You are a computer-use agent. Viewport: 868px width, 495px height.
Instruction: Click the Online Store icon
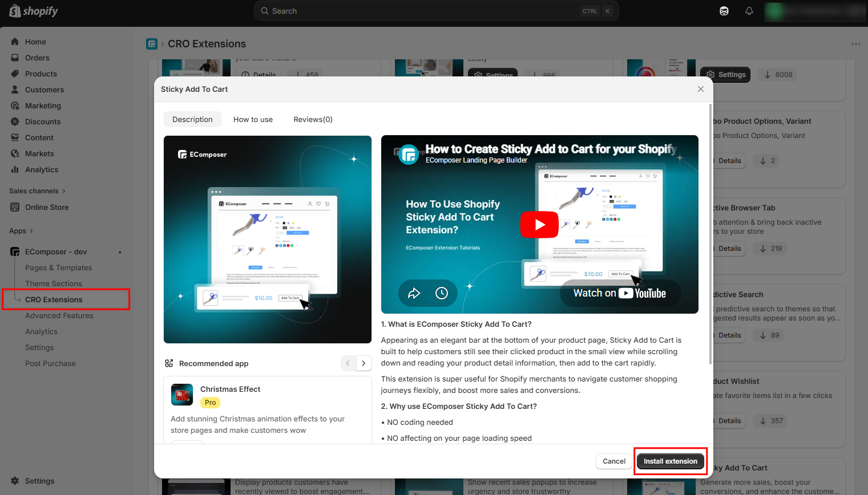click(x=15, y=207)
